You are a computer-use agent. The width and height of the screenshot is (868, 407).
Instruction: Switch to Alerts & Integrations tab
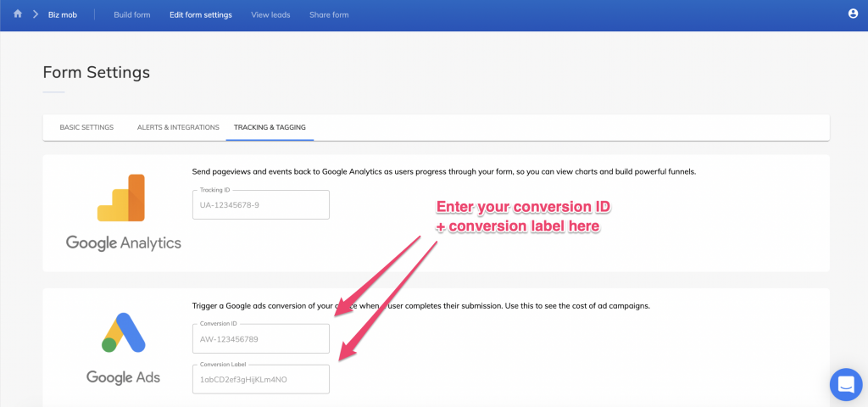[178, 127]
